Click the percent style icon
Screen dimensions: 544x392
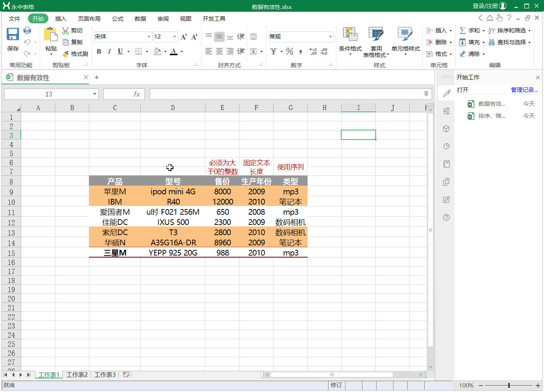tap(290, 51)
